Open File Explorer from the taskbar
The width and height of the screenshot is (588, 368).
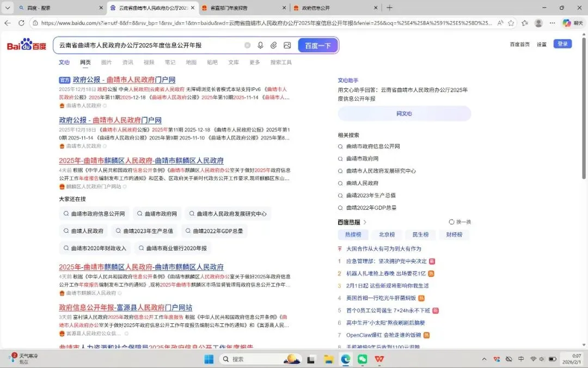tap(329, 359)
